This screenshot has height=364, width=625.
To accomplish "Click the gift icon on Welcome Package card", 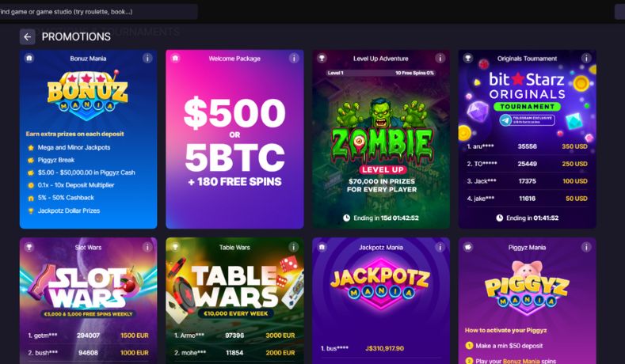I will click(175, 58).
